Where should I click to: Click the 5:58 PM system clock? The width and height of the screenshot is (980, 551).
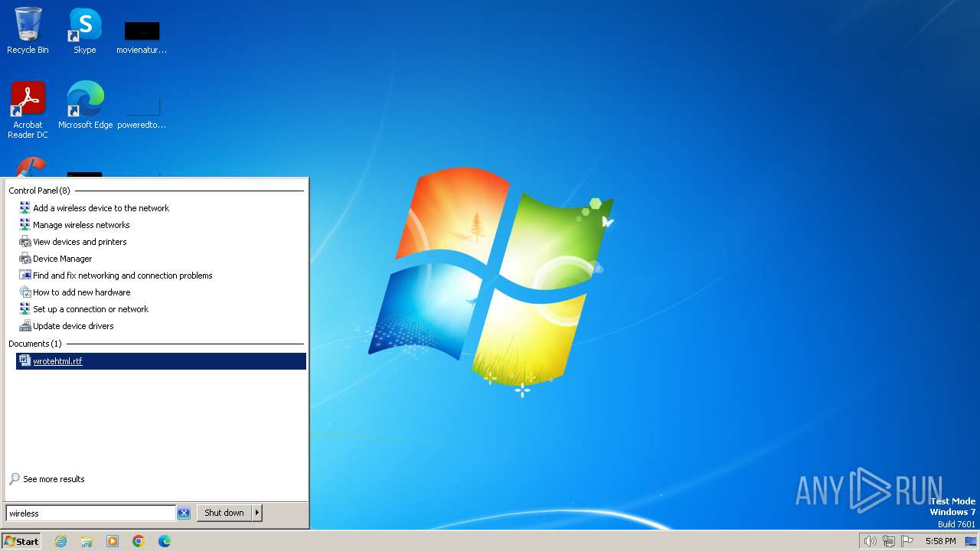pyautogui.click(x=940, y=541)
